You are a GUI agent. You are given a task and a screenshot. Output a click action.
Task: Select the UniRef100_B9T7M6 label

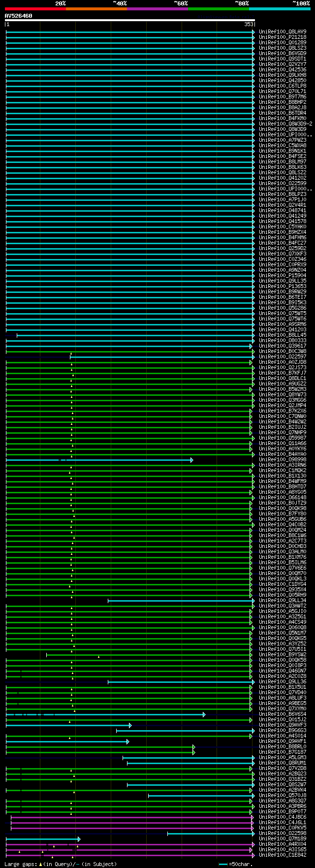(x=283, y=96)
